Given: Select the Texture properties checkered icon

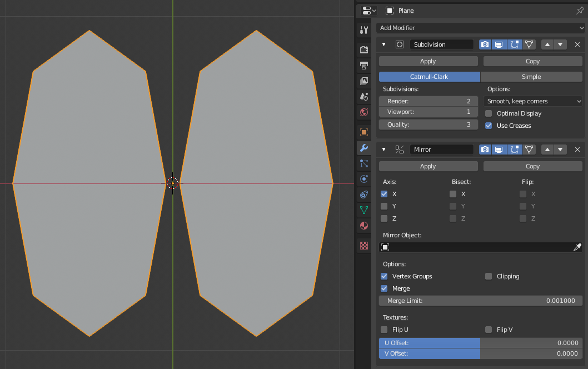Looking at the screenshot, I should [363, 246].
